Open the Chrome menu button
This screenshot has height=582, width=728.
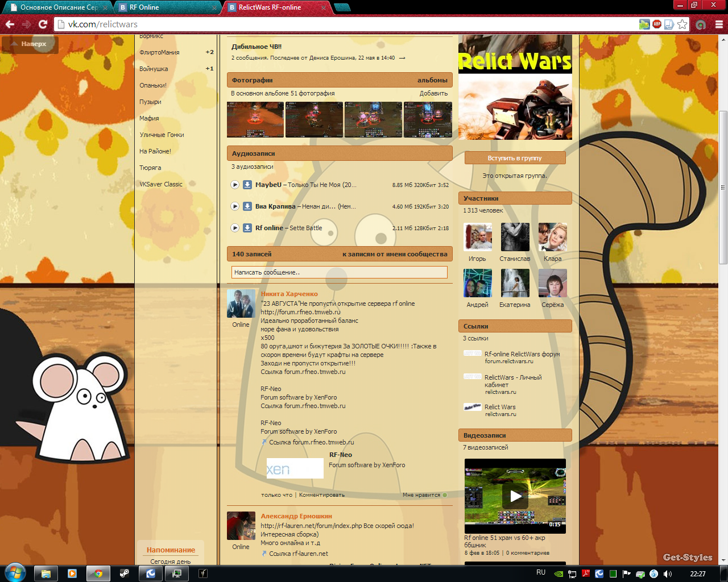point(719,24)
